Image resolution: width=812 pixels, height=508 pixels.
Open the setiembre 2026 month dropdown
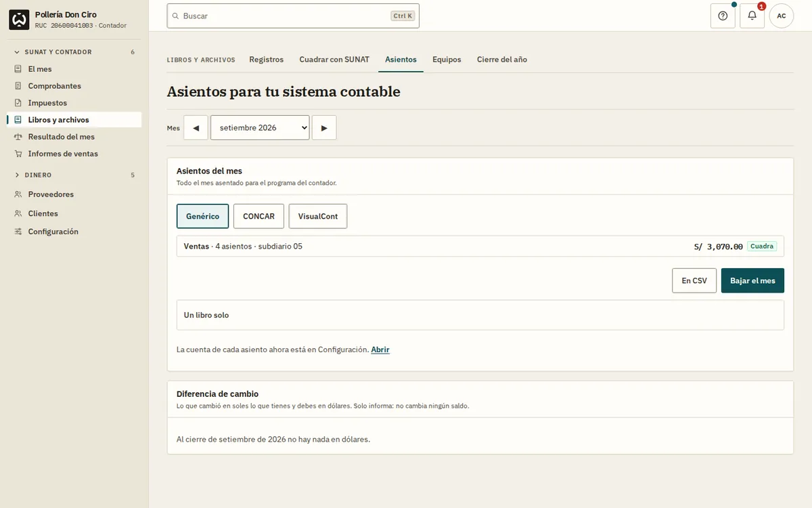260,127
